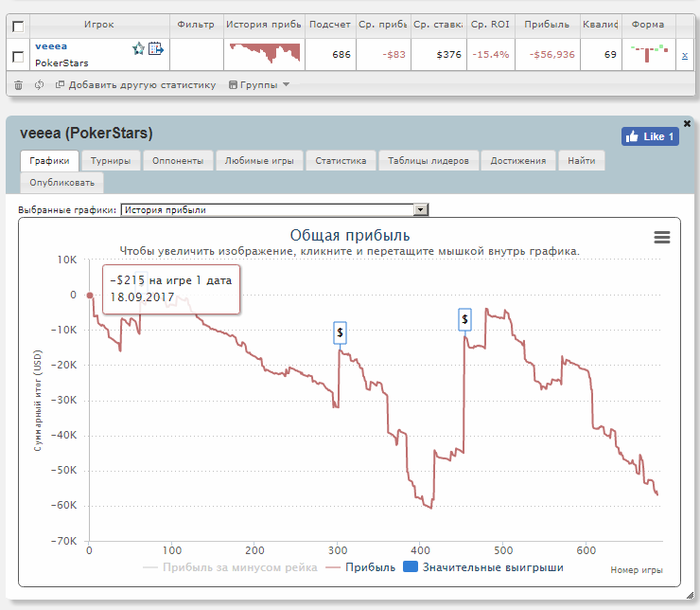
Task: Click the 686 count value
Action: (x=342, y=54)
